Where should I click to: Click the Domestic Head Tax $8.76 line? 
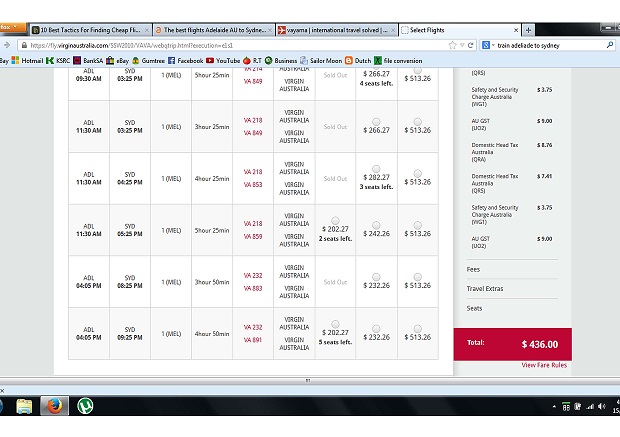512,152
